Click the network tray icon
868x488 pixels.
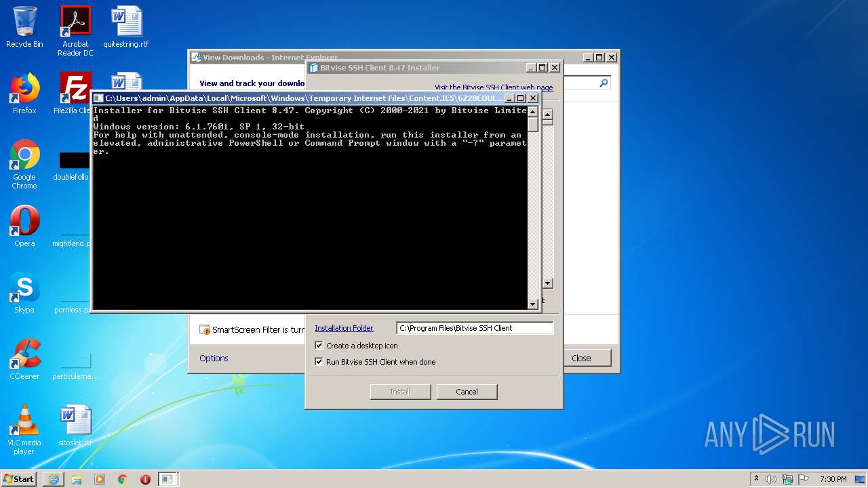tap(787, 479)
